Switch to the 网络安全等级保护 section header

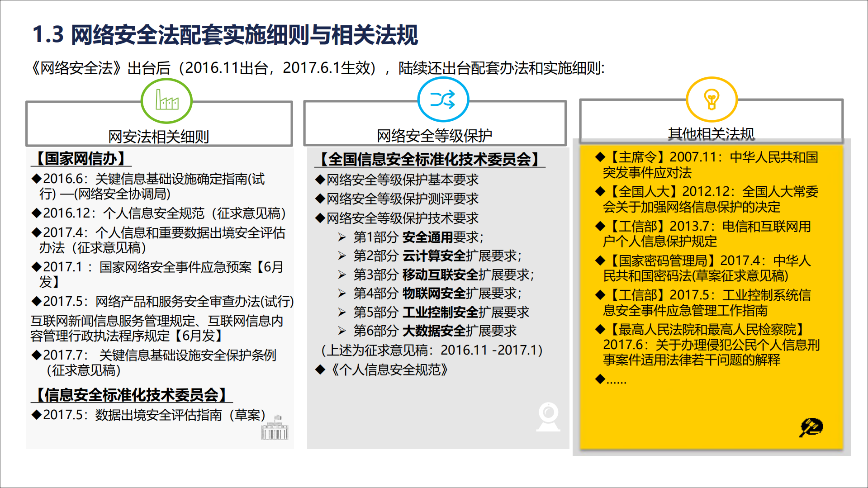click(x=436, y=133)
